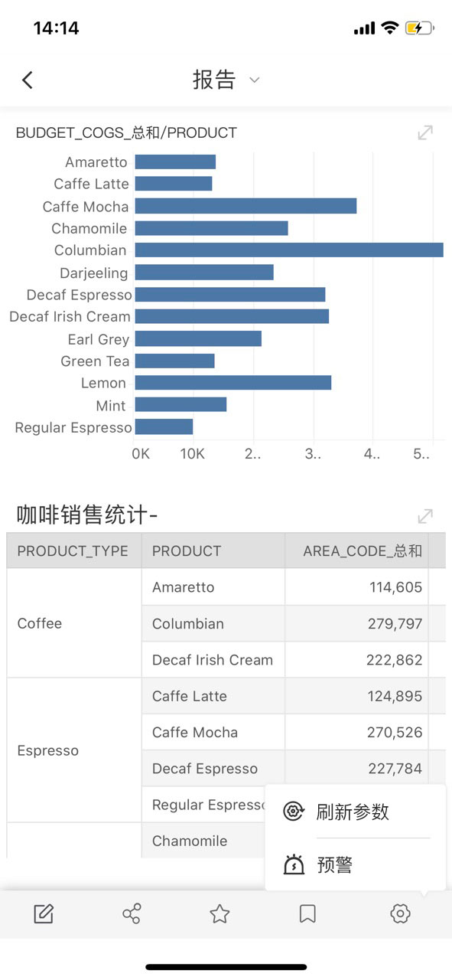Tap the Columbian bar in the chart
This screenshot has height=980, width=452.
click(289, 250)
